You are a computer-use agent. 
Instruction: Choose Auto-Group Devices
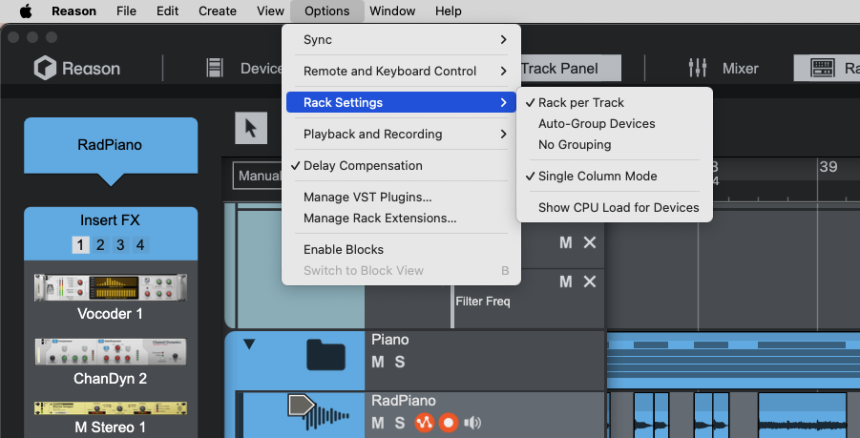point(614,123)
